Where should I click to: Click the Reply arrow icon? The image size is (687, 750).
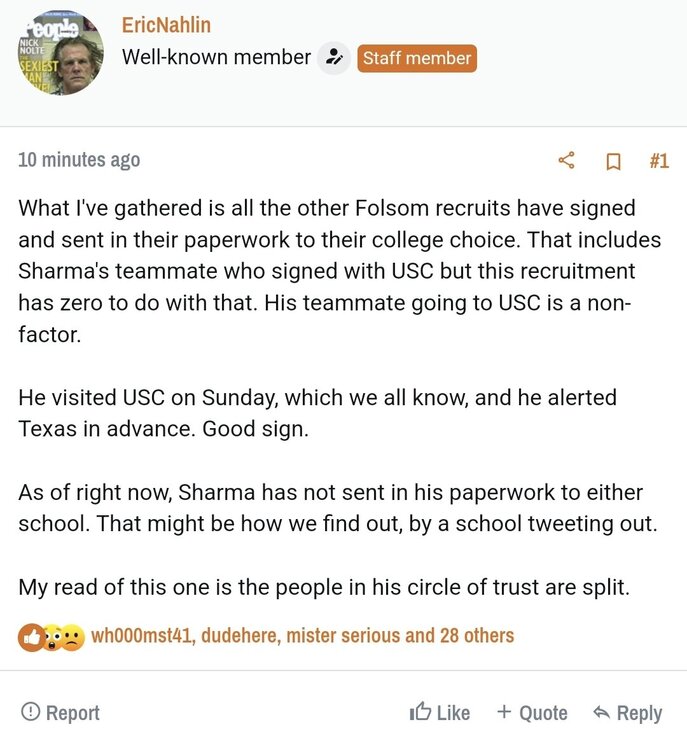pyautogui.click(x=601, y=712)
